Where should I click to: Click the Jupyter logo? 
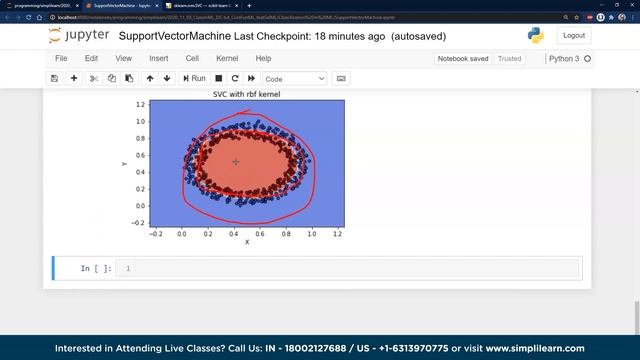coord(79,36)
